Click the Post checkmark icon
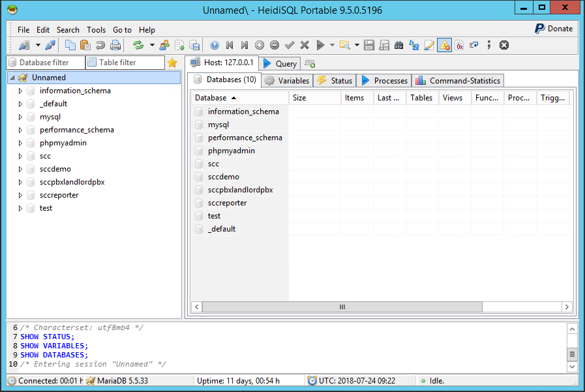Screen dimensions: 585x392 point(290,46)
